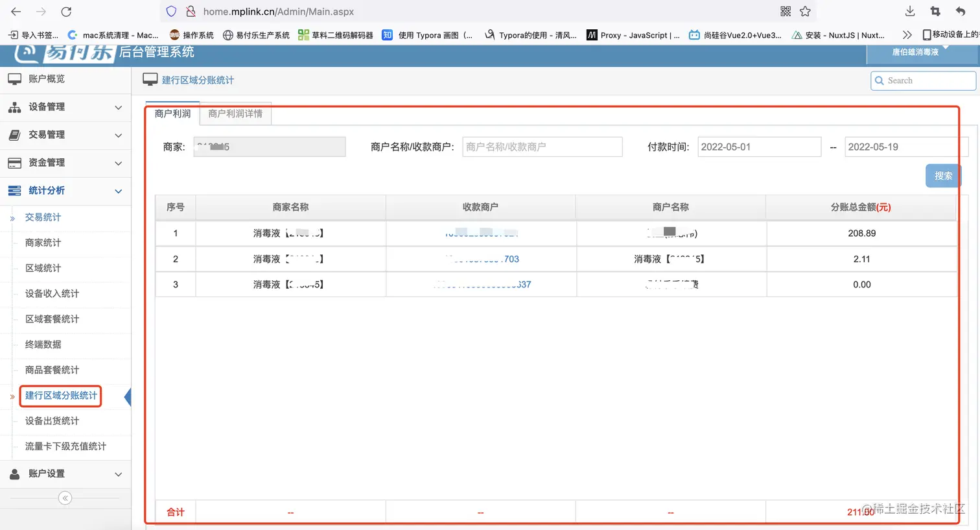Viewport: 980px width, 530px height.
Task: Click the 账户设置 user icon
Action: (14, 474)
